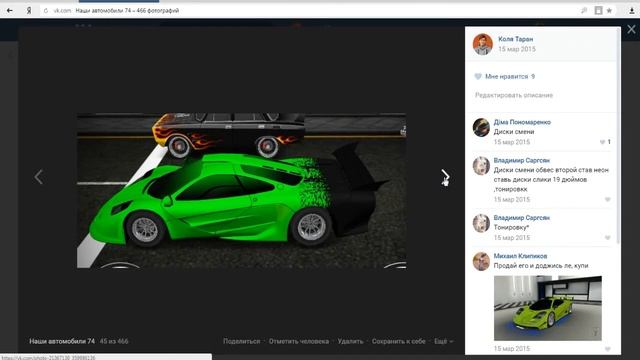Open Коля Таран's avatar
This screenshot has height=360, width=640.
[x=482, y=44]
